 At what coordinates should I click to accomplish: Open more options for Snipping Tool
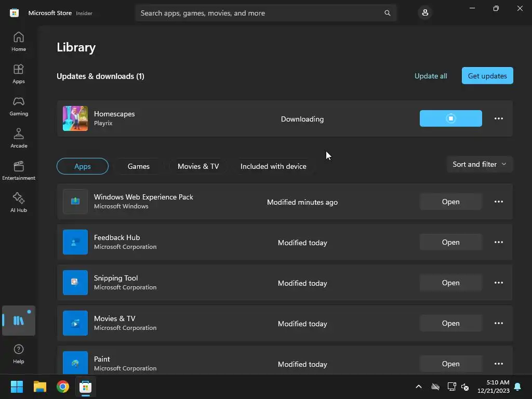498,283
